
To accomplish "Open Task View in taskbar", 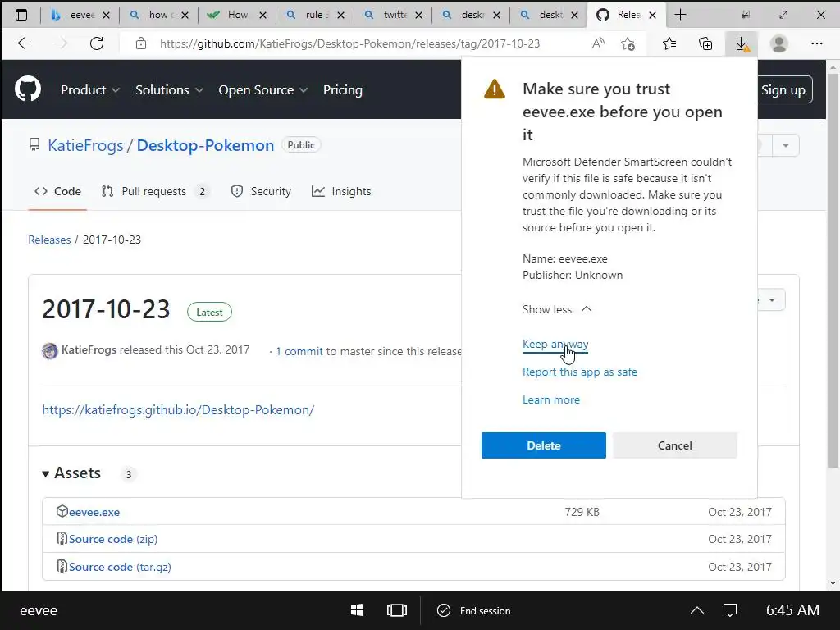I will [x=396, y=610].
